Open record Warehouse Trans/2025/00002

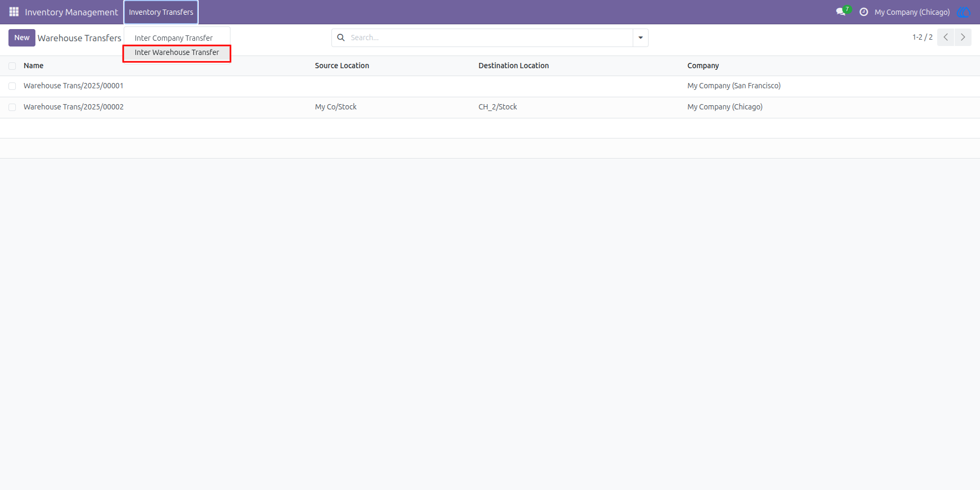[x=73, y=107]
